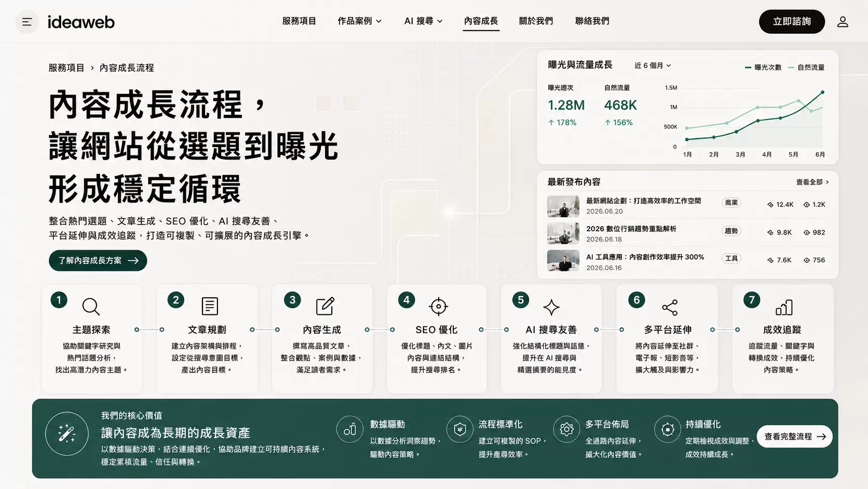
Task: Toggle the 曝光次數 legend series
Action: pos(763,68)
